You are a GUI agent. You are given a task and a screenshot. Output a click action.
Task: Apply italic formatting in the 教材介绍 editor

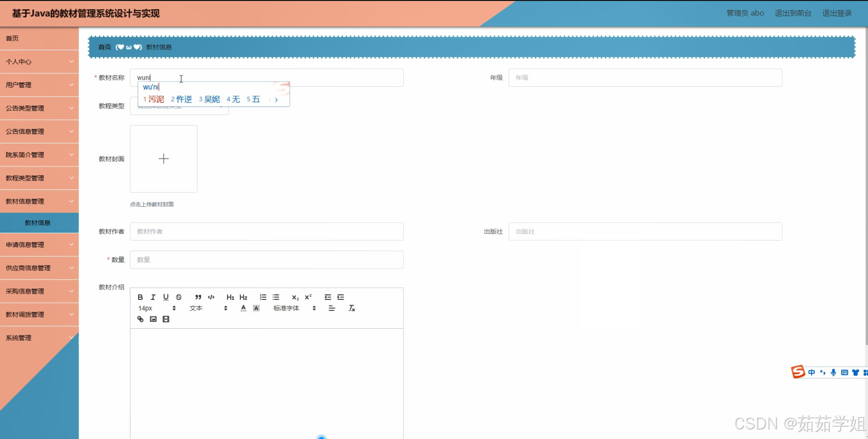(x=153, y=297)
